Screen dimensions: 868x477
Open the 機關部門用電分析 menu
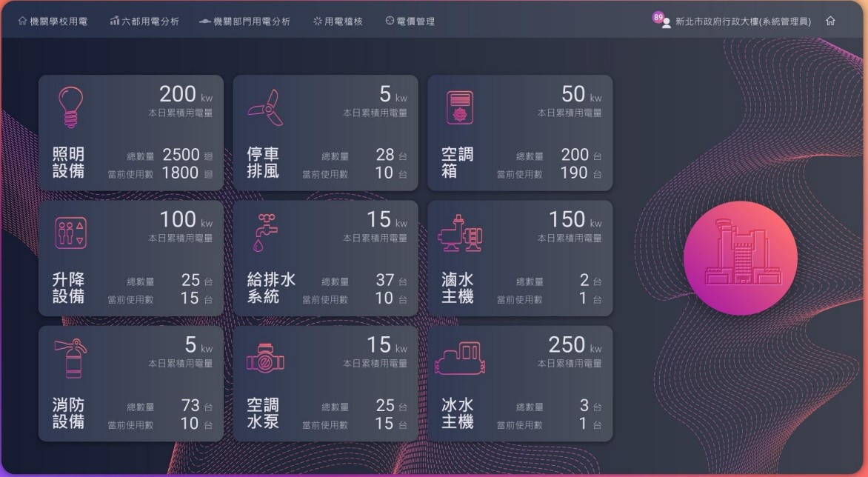click(244, 21)
